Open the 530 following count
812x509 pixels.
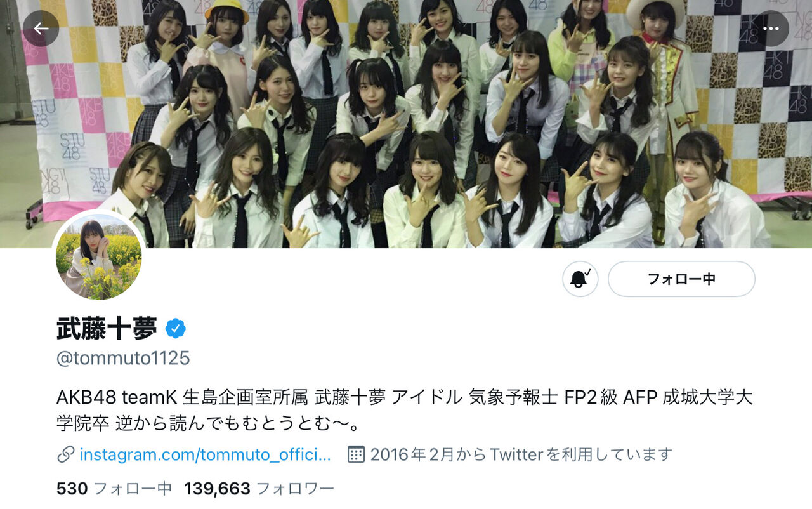click(x=114, y=489)
